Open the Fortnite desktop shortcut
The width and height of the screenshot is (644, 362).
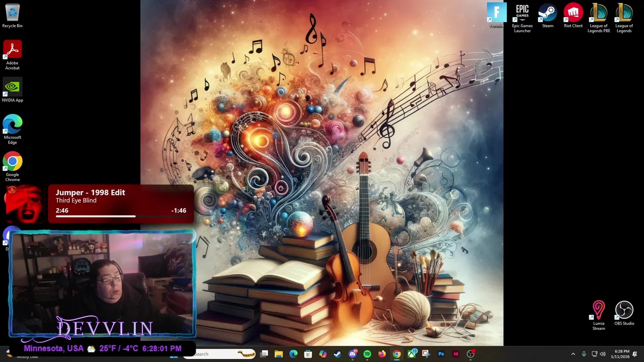click(x=497, y=16)
